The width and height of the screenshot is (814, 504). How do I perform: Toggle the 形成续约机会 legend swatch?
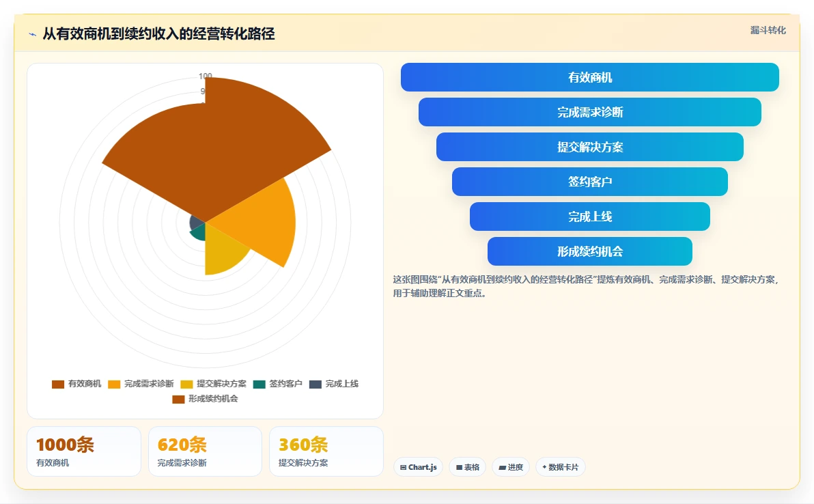point(178,399)
